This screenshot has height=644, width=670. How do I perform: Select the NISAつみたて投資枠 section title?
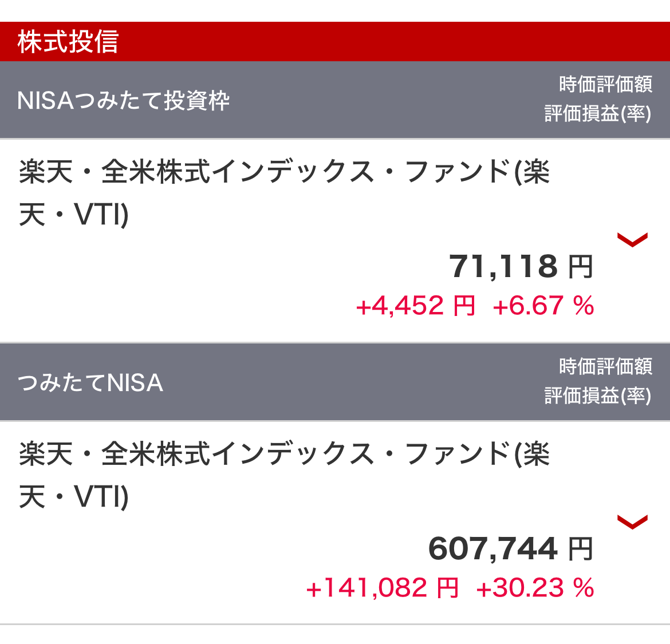coord(123,101)
